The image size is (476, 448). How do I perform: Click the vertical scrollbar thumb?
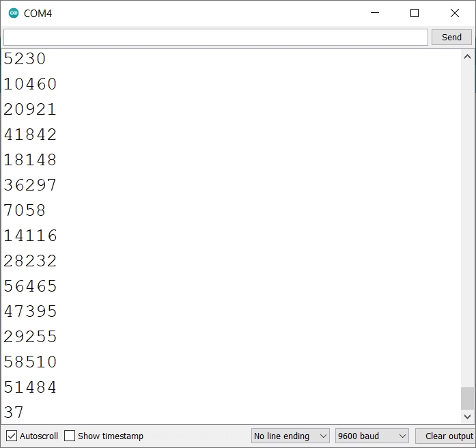[468, 397]
